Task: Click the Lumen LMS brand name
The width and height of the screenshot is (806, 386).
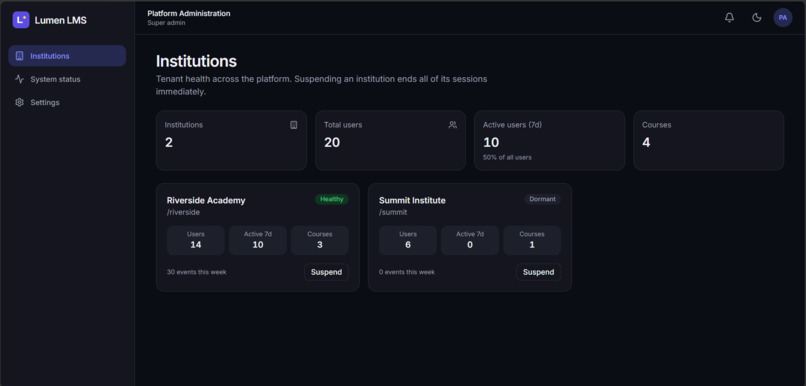Action: pos(61,21)
